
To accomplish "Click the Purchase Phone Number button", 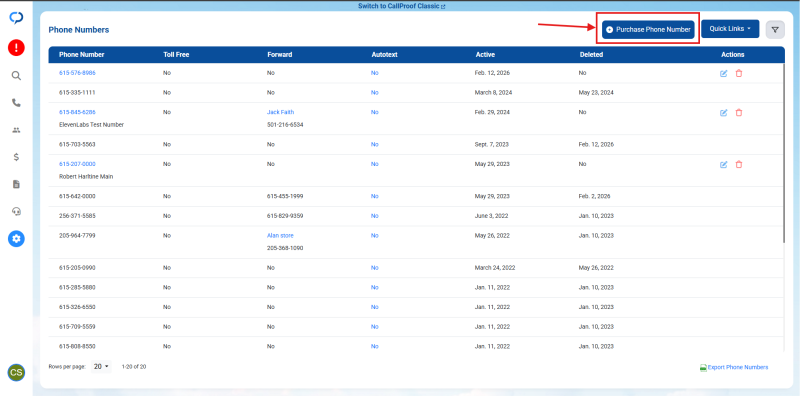I will (648, 30).
